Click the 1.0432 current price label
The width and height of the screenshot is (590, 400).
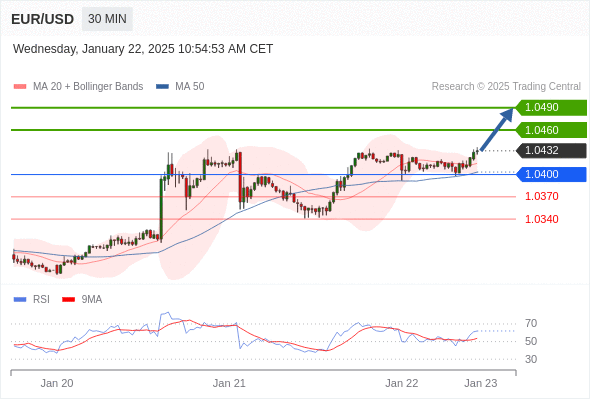(551, 151)
